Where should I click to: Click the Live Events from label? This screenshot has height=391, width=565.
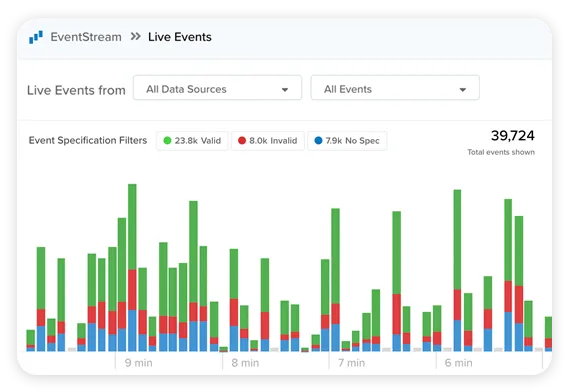point(76,90)
